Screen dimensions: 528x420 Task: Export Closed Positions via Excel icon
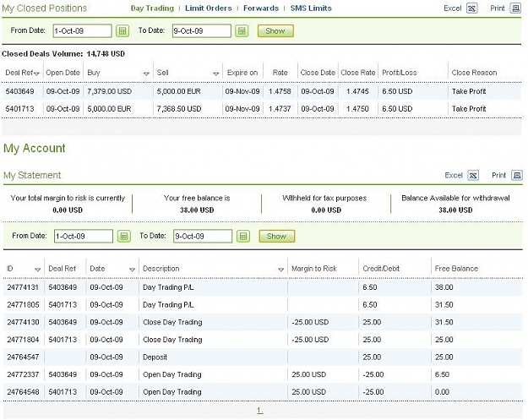coord(471,8)
